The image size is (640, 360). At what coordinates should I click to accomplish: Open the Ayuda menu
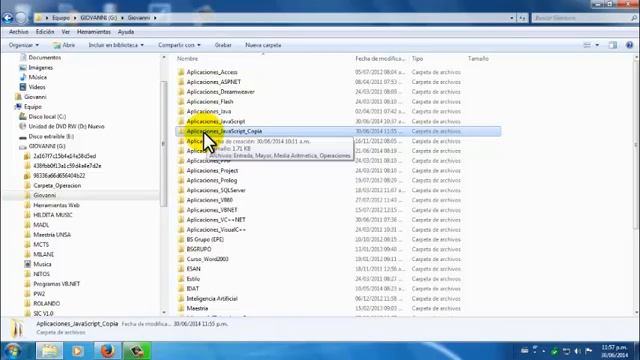coord(126,32)
